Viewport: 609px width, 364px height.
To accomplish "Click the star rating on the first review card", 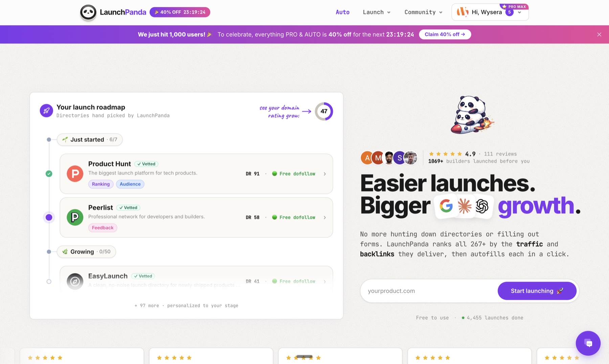I will coord(45,358).
